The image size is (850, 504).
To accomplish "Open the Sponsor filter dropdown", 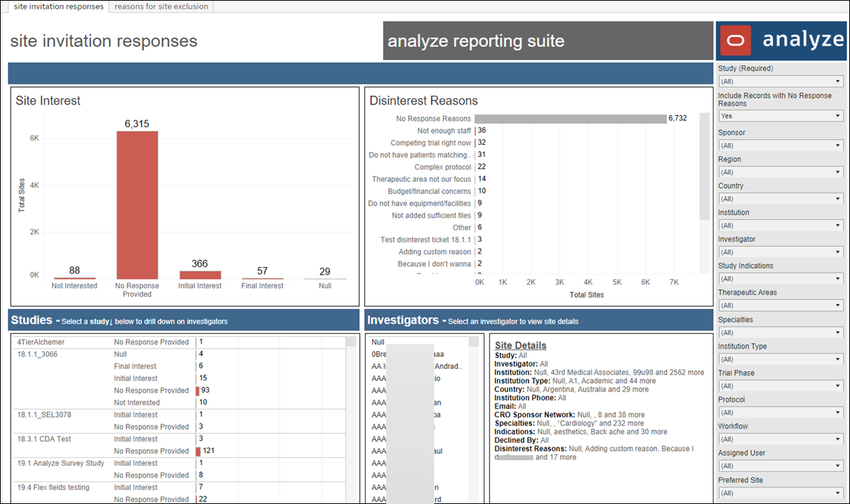I will click(781, 145).
